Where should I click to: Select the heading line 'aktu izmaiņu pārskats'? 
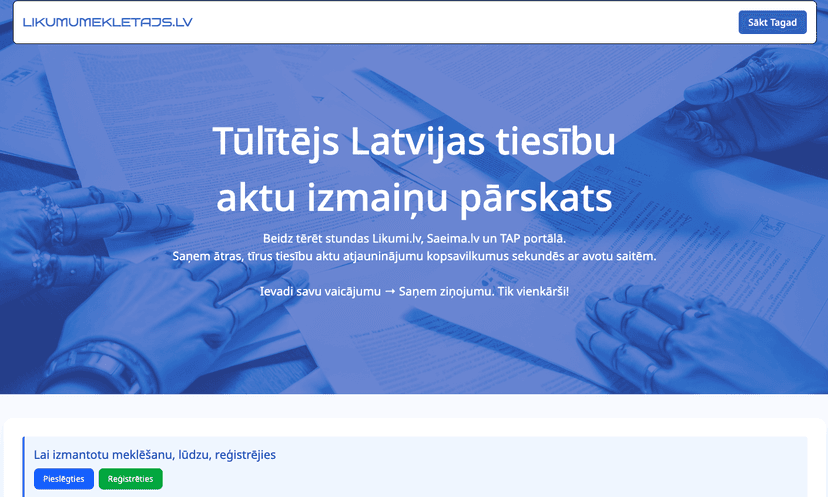pos(414,198)
